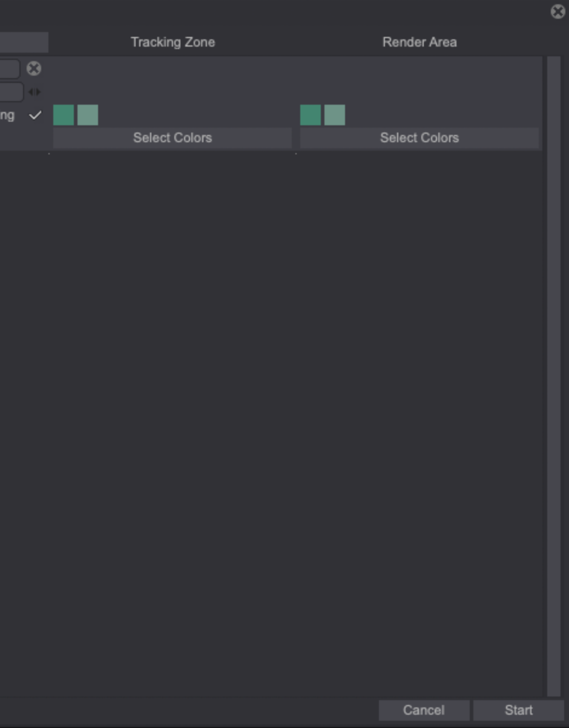Dismiss the dialog using the top-right close icon
The width and height of the screenshot is (569, 728).
point(558,10)
